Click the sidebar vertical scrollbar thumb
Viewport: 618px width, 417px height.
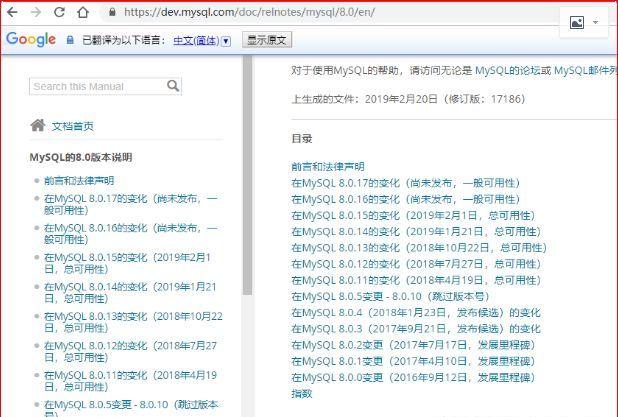(x=248, y=175)
